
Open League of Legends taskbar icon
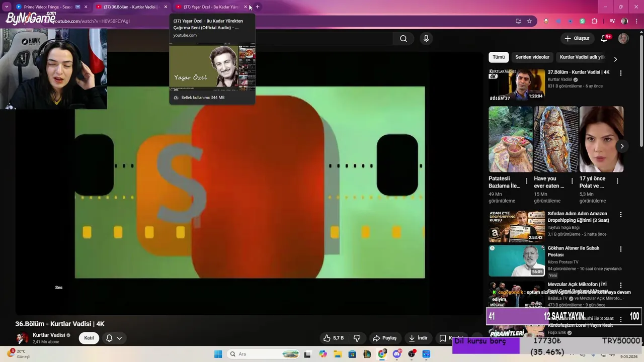click(367, 354)
